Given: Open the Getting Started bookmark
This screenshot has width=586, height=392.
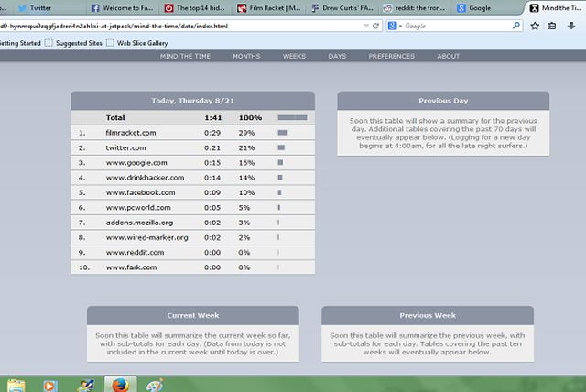Looking at the screenshot, I should click(20, 43).
